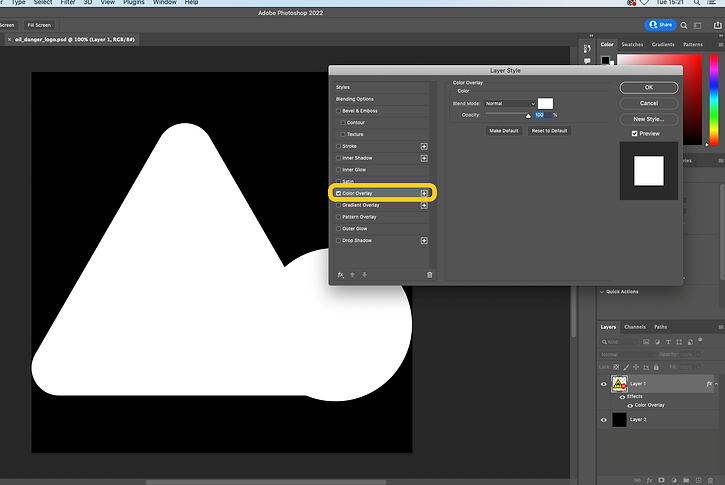Click the New Style... button
This screenshot has height=485, width=725.
[649, 119]
